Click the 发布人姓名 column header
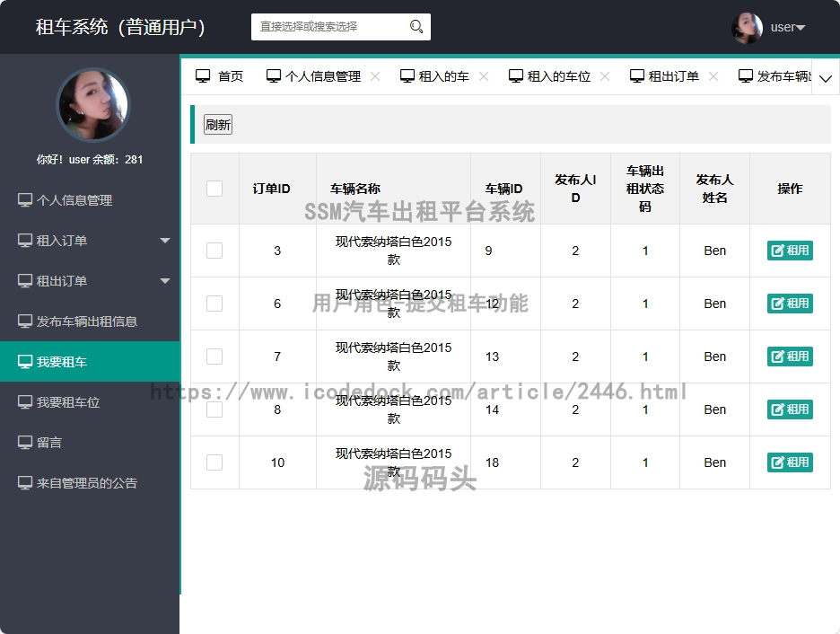 pos(714,189)
